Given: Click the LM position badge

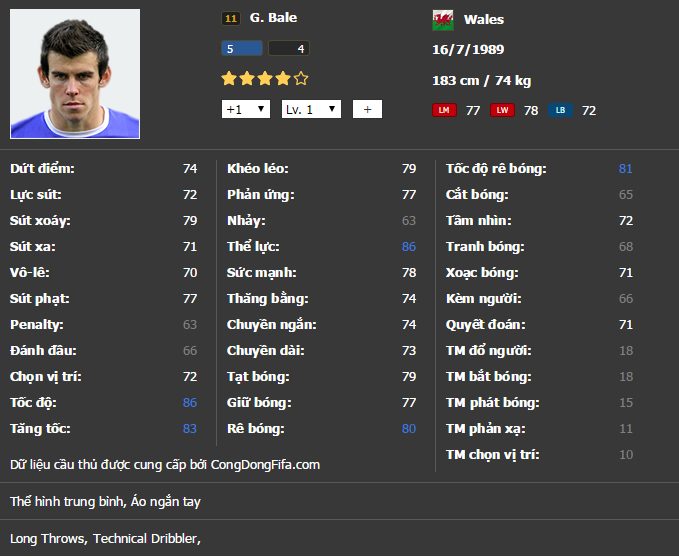Looking at the screenshot, I should coord(444,110).
